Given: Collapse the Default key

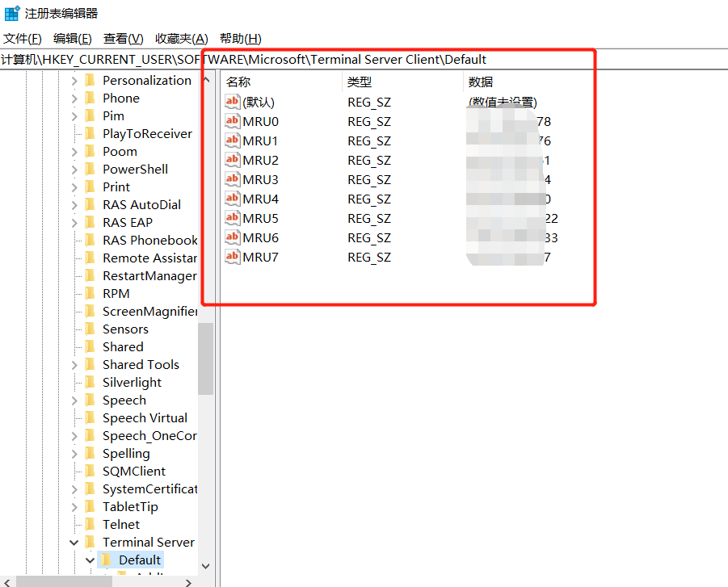Looking at the screenshot, I should coord(90,560).
